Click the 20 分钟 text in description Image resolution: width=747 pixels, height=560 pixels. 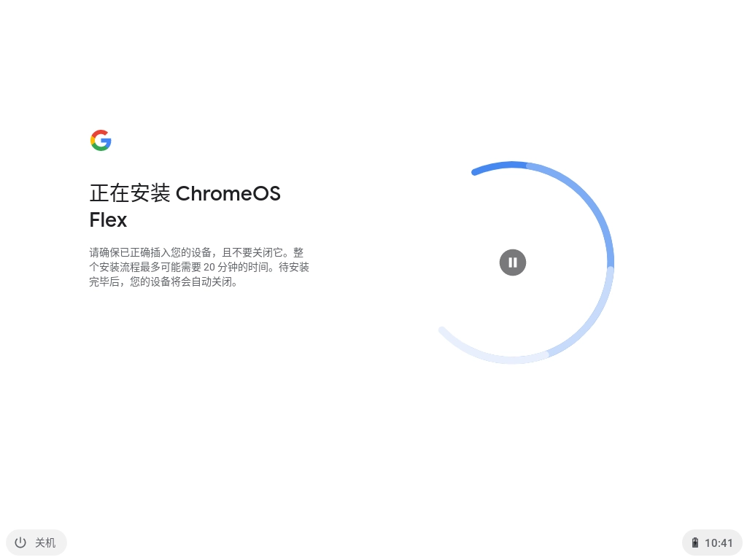pyautogui.click(x=223, y=267)
